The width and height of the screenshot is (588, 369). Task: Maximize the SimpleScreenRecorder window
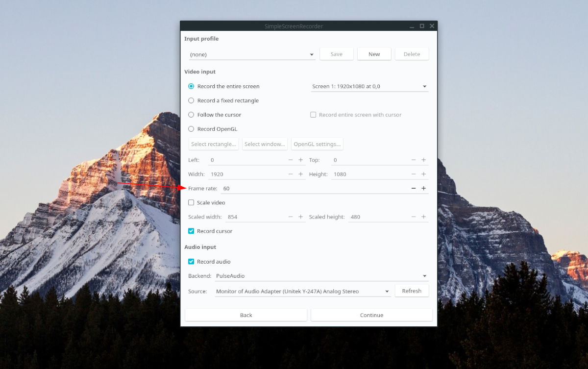[422, 26]
